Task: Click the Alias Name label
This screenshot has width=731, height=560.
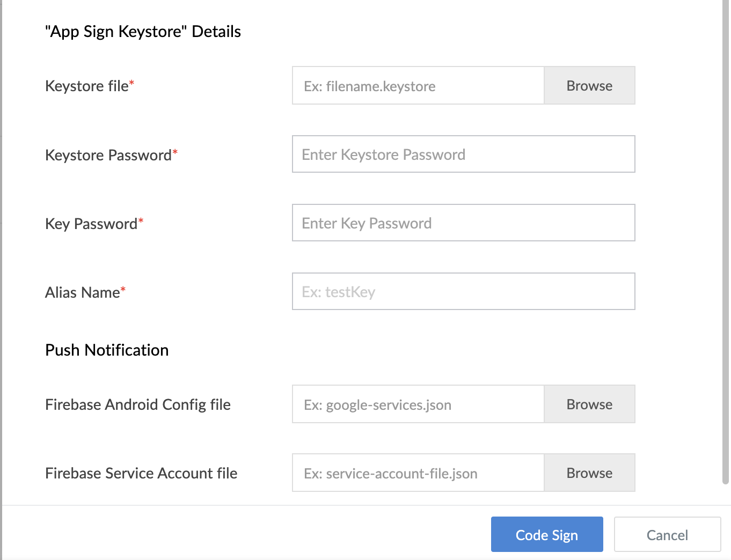Action: coord(85,292)
